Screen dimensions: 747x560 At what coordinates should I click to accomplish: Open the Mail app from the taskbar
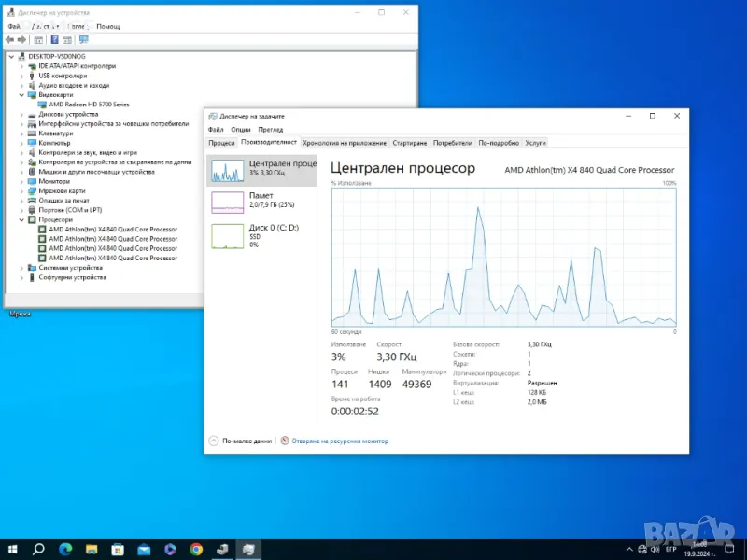(x=144, y=549)
